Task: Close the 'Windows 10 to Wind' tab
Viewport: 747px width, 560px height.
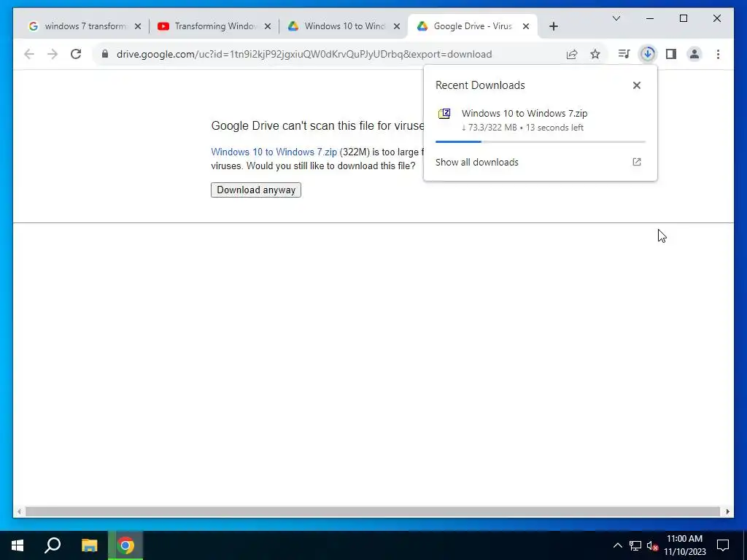Action: click(x=397, y=26)
